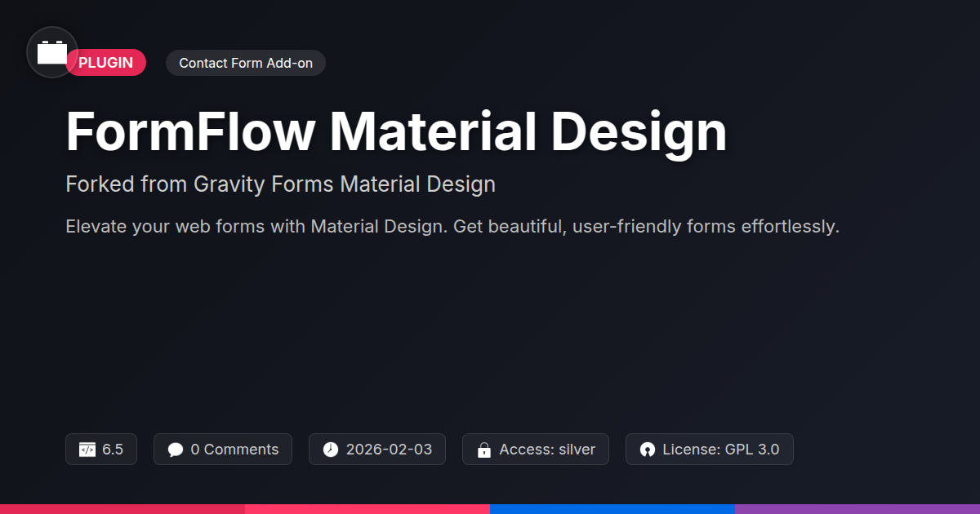Click the padlock access icon

point(484,450)
